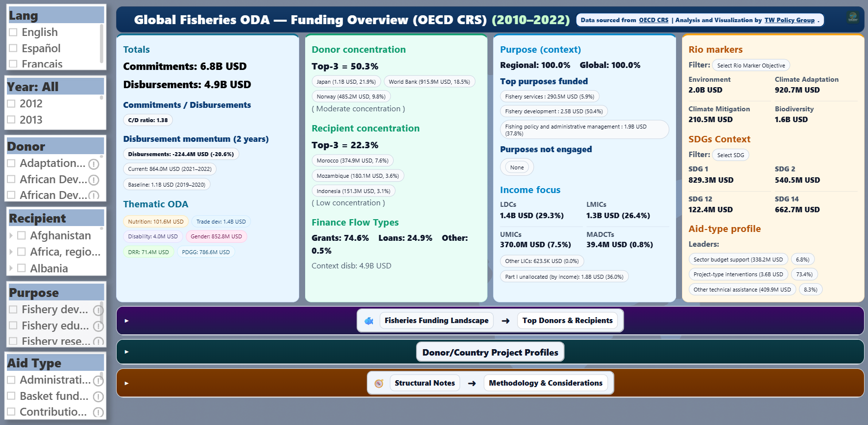The image size is (868, 425).
Task: Select the Albania recipient checkbox
Action: click(x=22, y=268)
